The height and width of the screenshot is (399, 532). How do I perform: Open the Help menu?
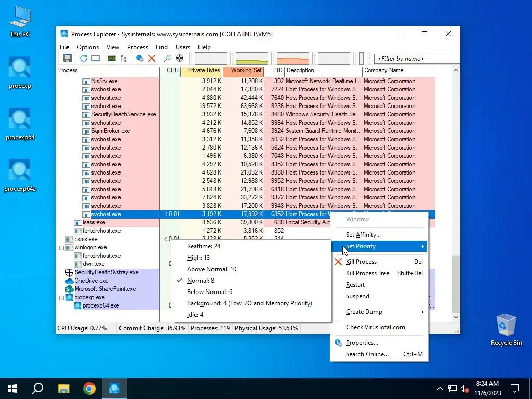click(x=204, y=47)
